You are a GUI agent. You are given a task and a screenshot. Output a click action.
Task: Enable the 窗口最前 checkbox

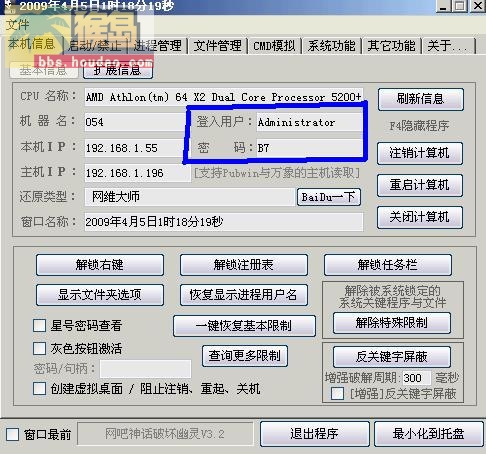[13, 434]
